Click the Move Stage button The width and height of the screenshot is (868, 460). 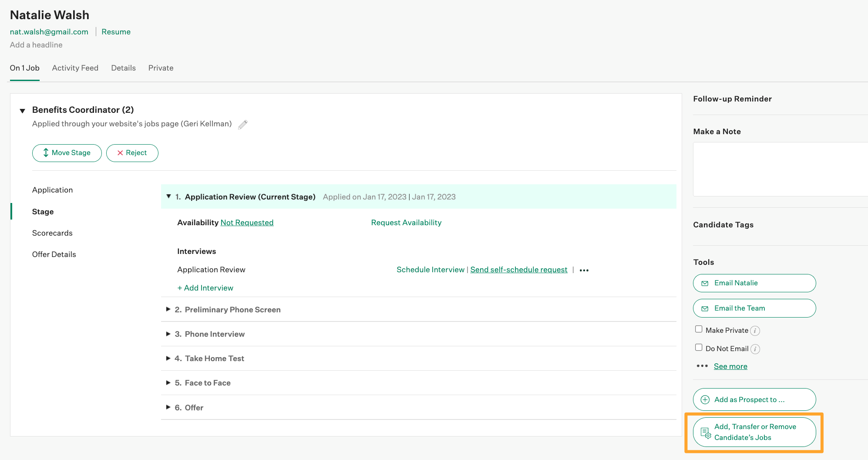pyautogui.click(x=67, y=153)
